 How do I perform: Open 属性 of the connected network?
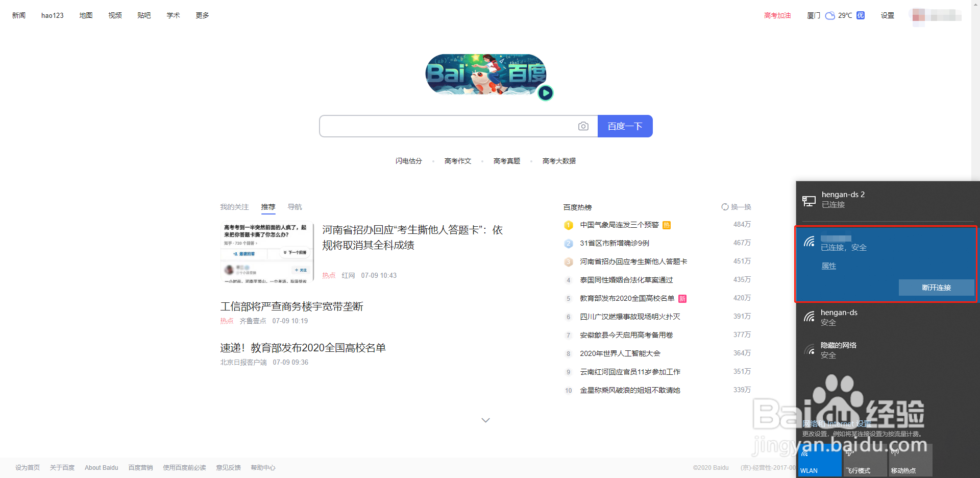[x=828, y=266]
